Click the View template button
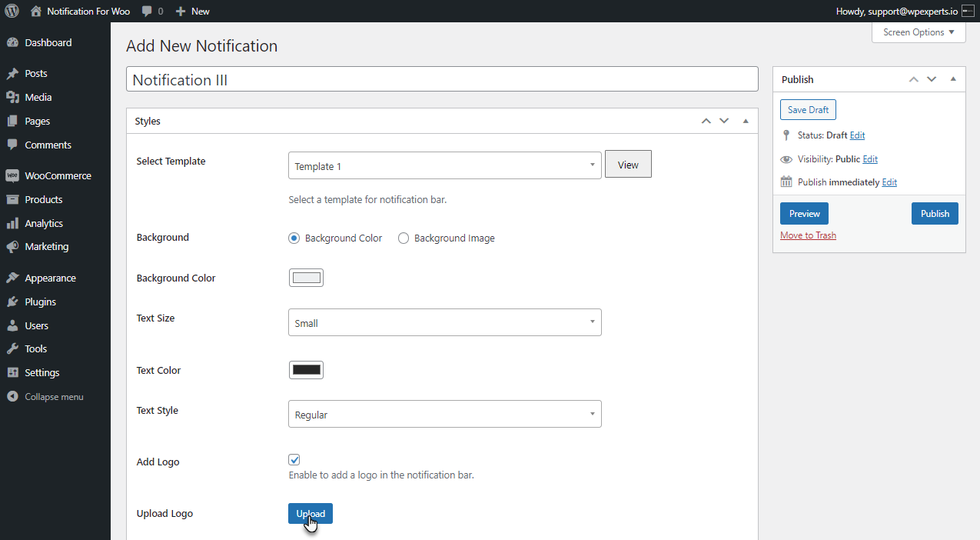This screenshot has height=540, width=980. (x=628, y=165)
